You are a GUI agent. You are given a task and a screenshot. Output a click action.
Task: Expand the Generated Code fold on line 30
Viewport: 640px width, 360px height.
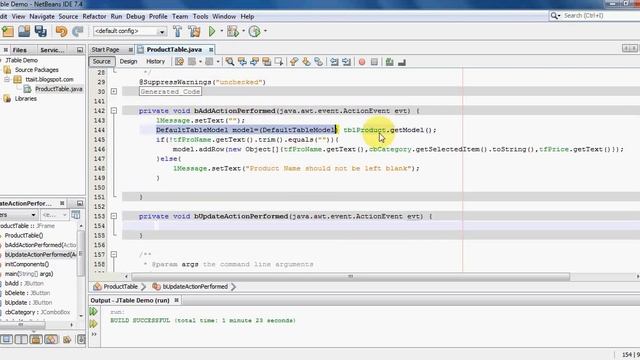point(114,91)
